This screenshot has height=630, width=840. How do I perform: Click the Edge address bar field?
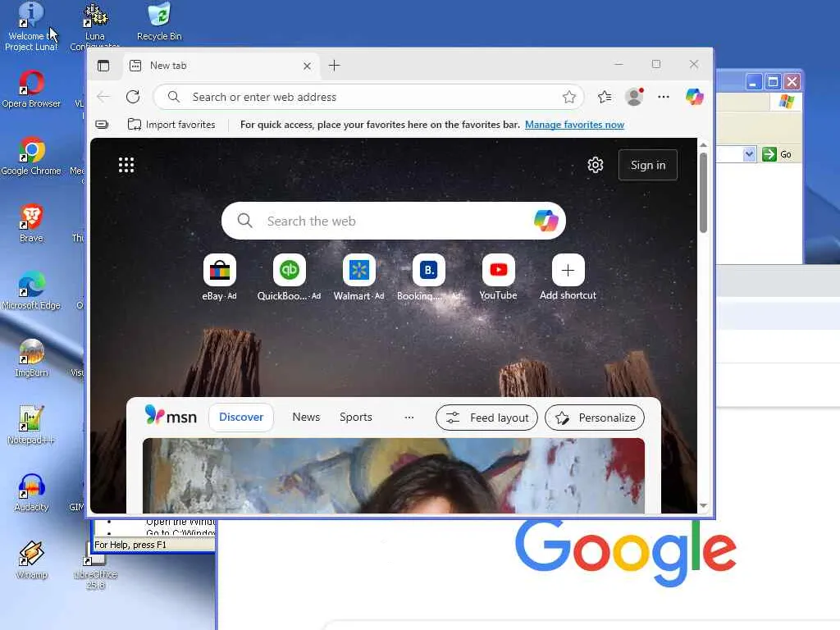pyautogui.click(x=368, y=97)
